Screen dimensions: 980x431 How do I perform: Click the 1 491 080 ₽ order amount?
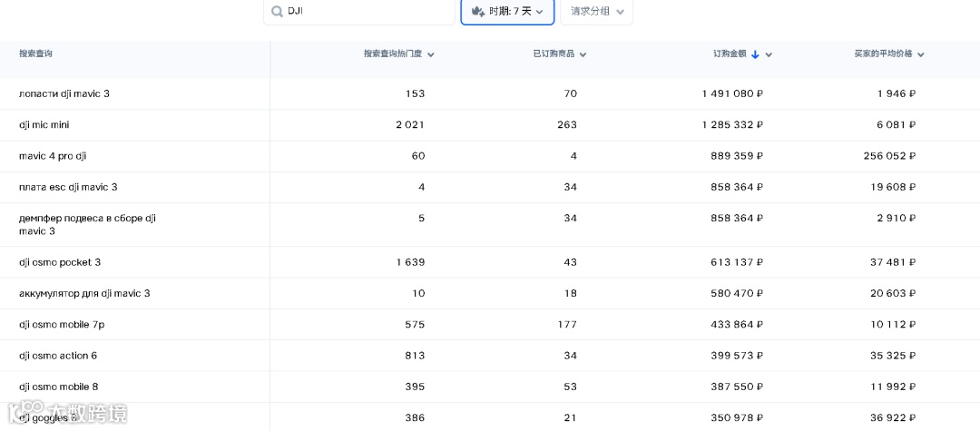pyautogui.click(x=732, y=93)
